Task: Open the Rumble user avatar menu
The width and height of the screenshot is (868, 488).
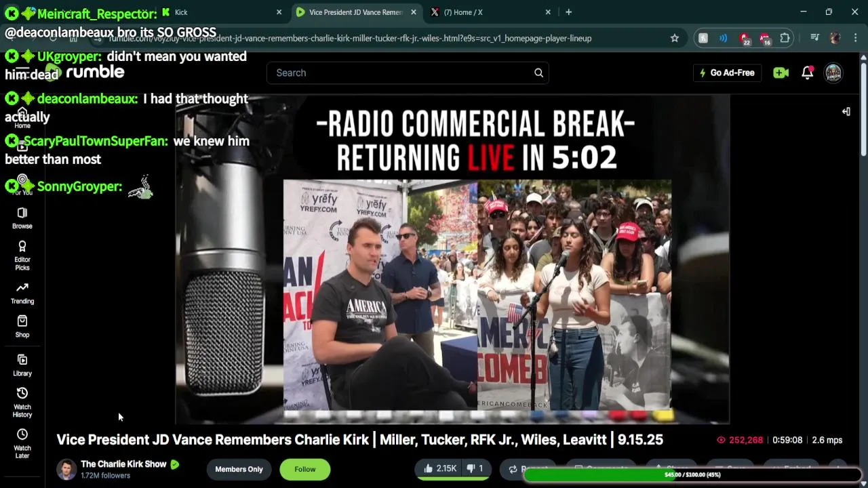Action: 833,73
